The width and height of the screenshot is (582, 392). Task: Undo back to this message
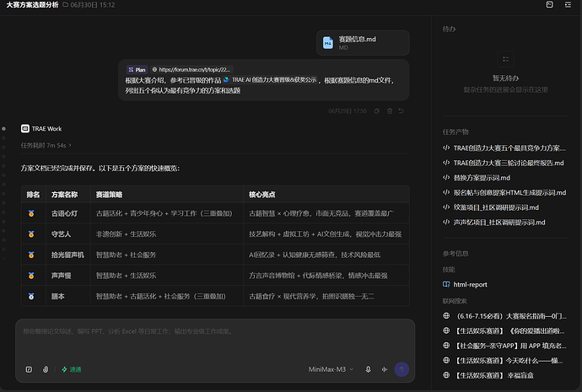coord(401,111)
